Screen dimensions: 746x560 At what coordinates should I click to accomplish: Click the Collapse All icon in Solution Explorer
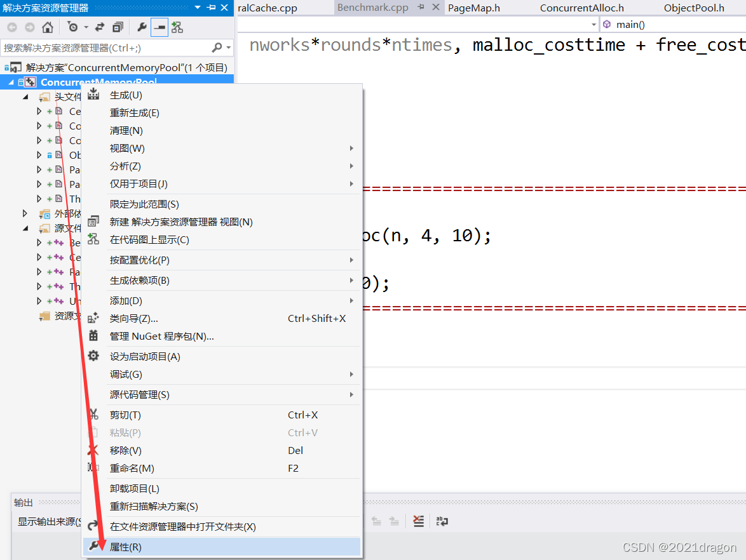click(x=118, y=27)
